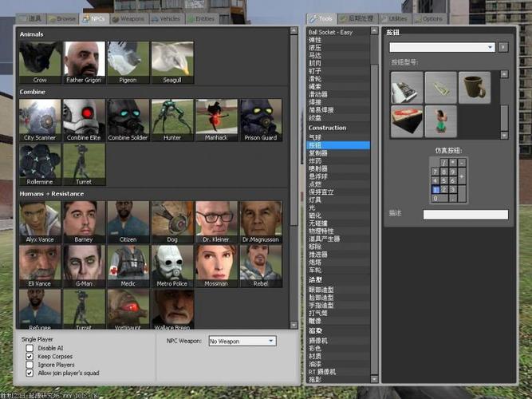
Task: Select numpad key 0 in 仿真按钮
Action: pos(439,199)
